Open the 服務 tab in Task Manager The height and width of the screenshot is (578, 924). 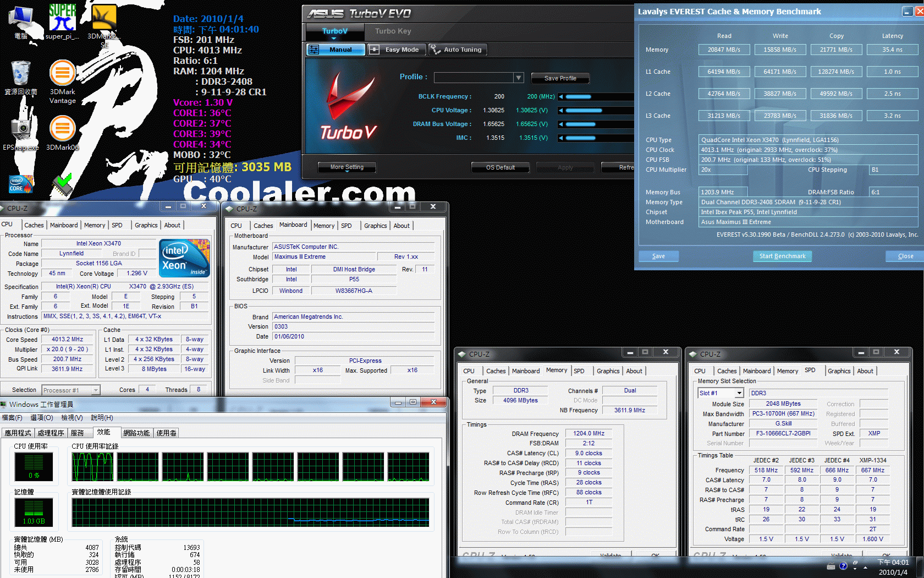78,433
